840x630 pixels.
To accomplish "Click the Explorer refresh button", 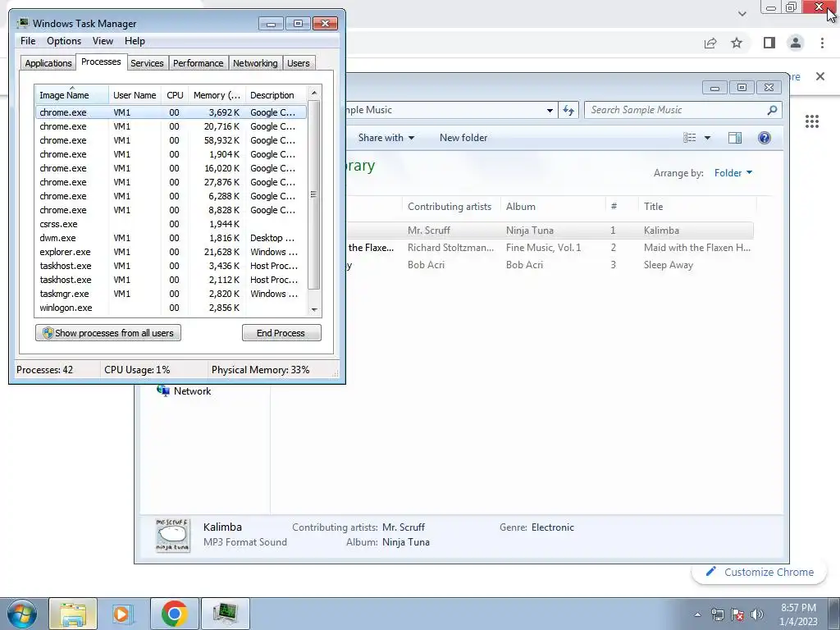I will [x=568, y=111].
